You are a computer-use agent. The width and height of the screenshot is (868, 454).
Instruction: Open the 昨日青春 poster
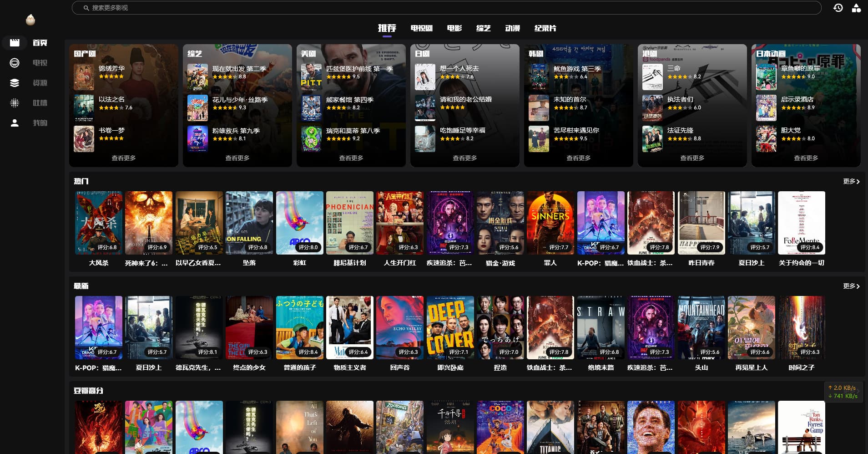701,223
